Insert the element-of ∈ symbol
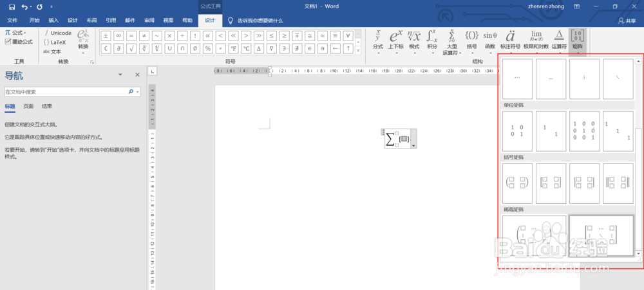Image resolution: width=644 pixels, height=290 pixels. pos(310,49)
